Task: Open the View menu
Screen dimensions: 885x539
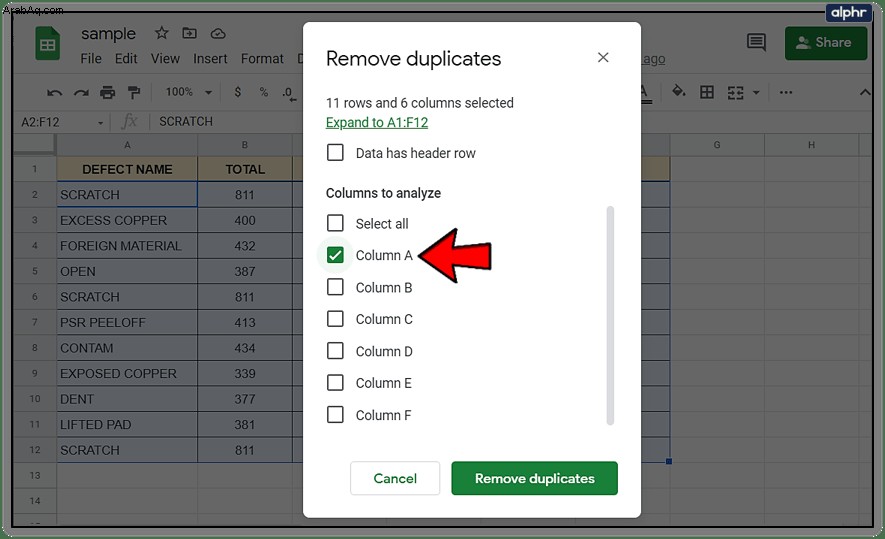Action: [x=165, y=59]
